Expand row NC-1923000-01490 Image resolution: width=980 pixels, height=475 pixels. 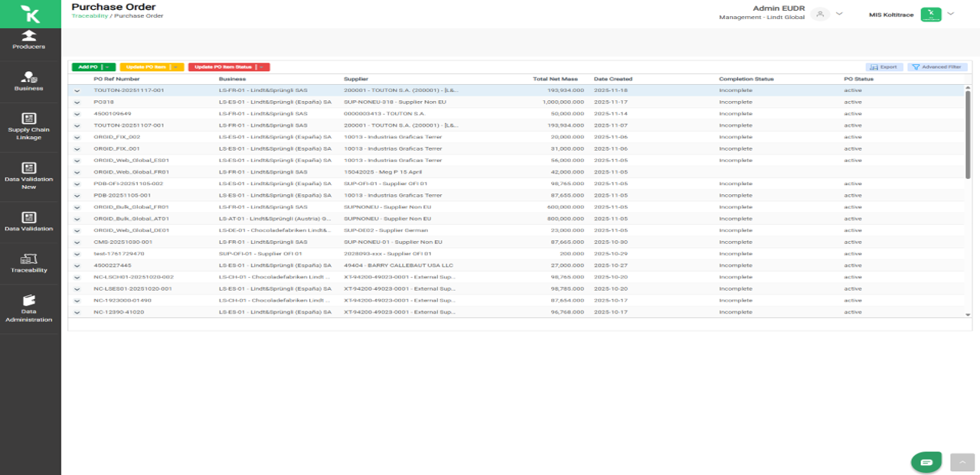tap(77, 301)
